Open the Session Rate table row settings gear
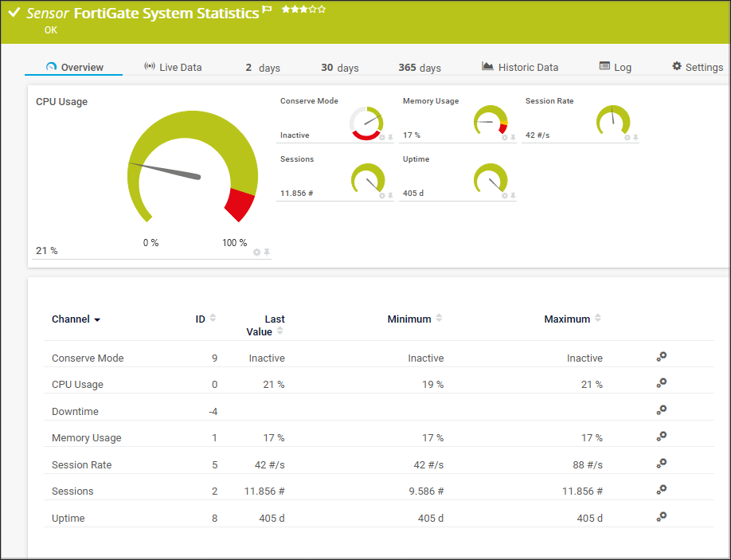The height and width of the screenshot is (560, 731). tap(661, 464)
